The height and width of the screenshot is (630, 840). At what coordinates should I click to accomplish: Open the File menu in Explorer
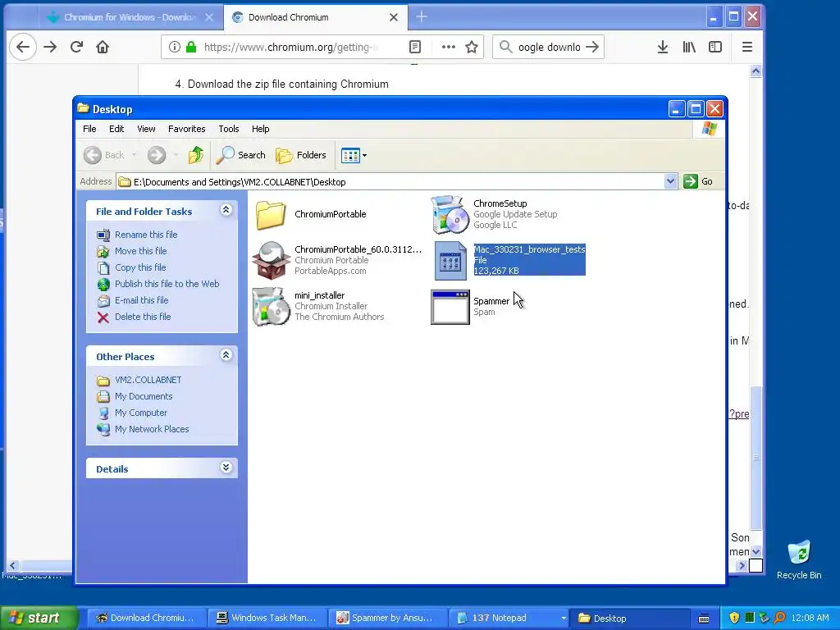click(x=89, y=129)
